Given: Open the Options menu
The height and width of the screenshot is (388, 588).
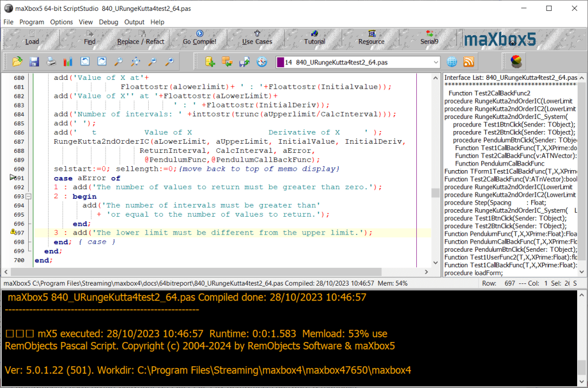Looking at the screenshot, I should (61, 22).
